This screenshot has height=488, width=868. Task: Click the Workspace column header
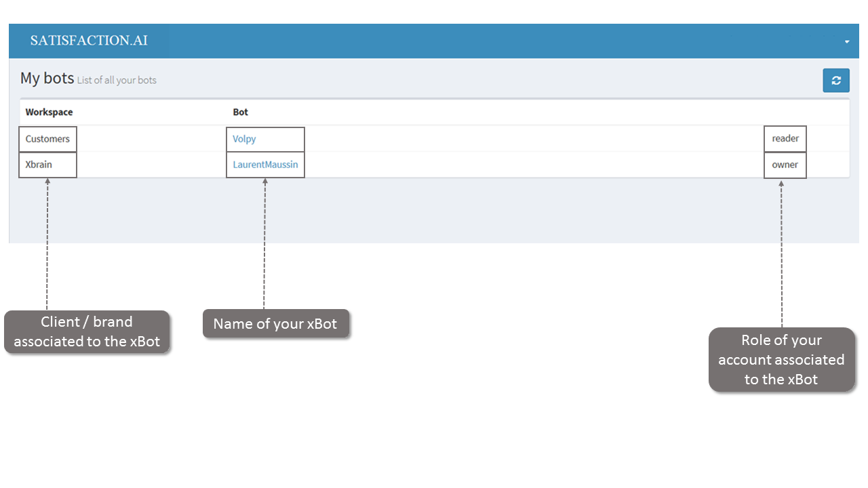[x=49, y=112]
